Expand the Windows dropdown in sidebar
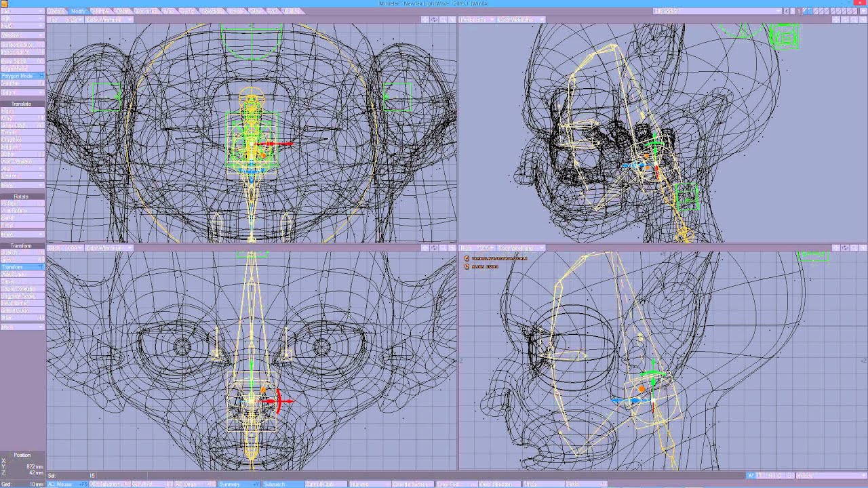This screenshot has height=488, width=868. tap(23, 35)
